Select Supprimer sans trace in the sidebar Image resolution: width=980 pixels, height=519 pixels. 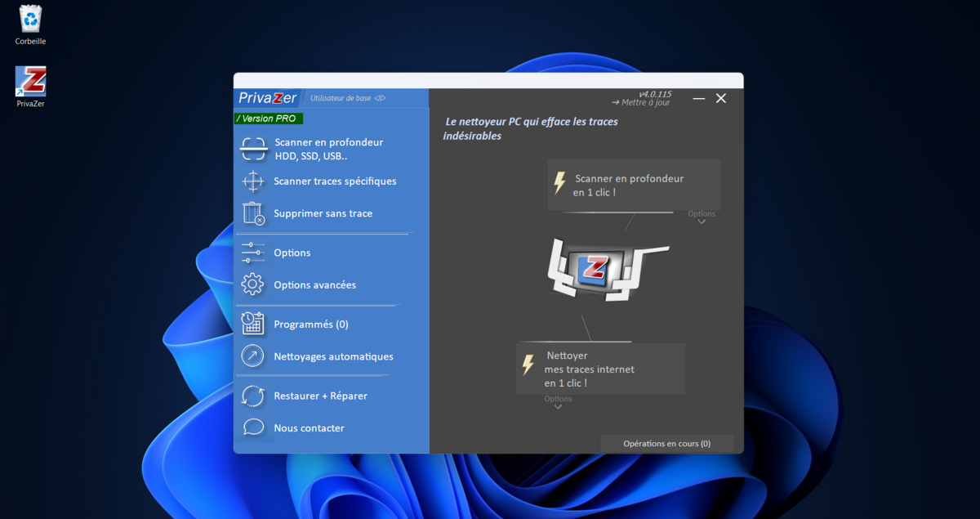pos(323,213)
